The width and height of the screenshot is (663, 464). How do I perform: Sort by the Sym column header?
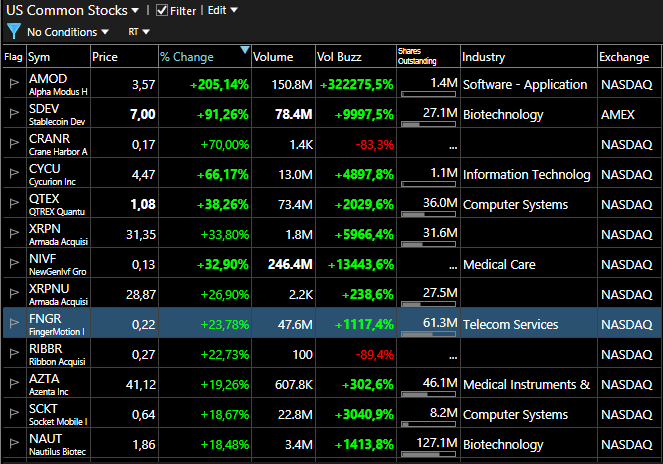point(58,57)
